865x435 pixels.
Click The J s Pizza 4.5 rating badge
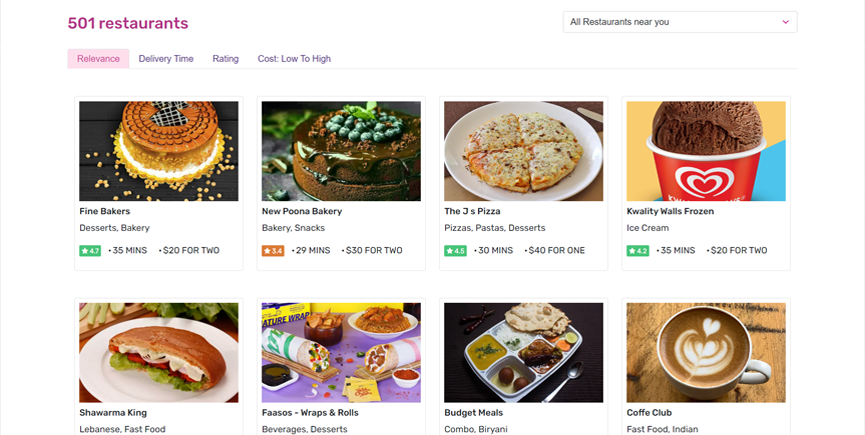(455, 251)
